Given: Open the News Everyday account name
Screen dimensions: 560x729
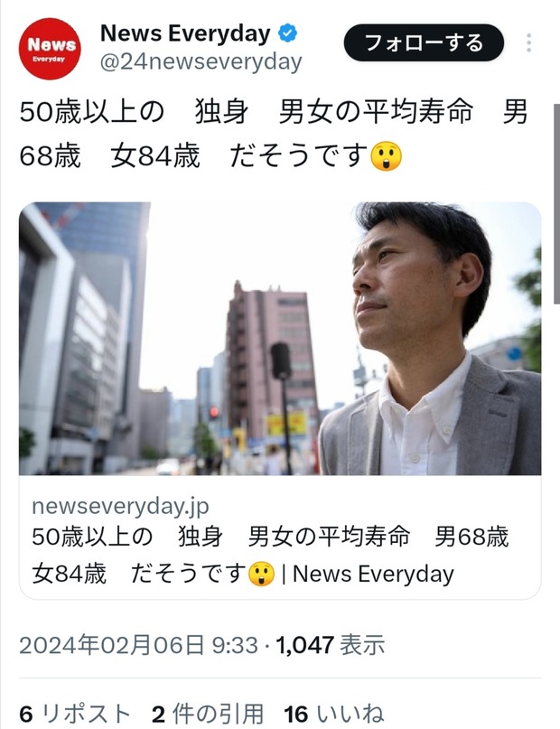Looking at the screenshot, I should 185,33.
